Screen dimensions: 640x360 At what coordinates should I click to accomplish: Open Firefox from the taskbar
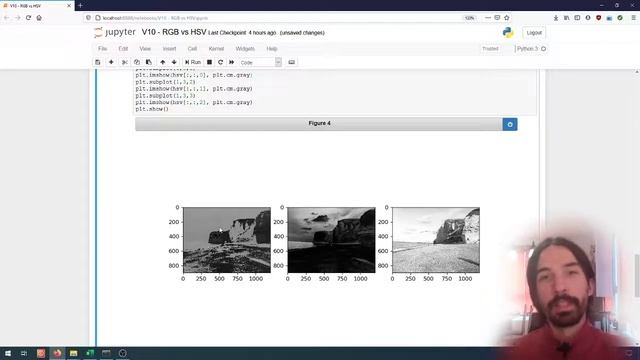[57, 353]
